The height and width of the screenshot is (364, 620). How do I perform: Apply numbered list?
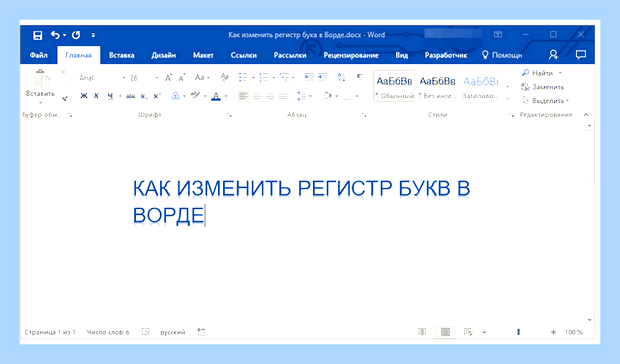pyautogui.click(x=264, y=77)
